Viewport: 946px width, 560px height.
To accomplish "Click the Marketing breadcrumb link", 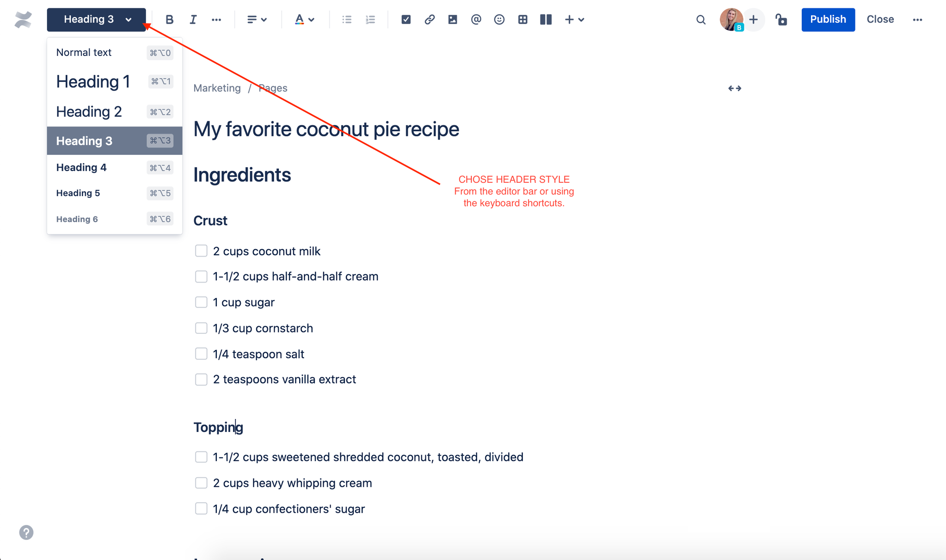I will pos(216,87).
